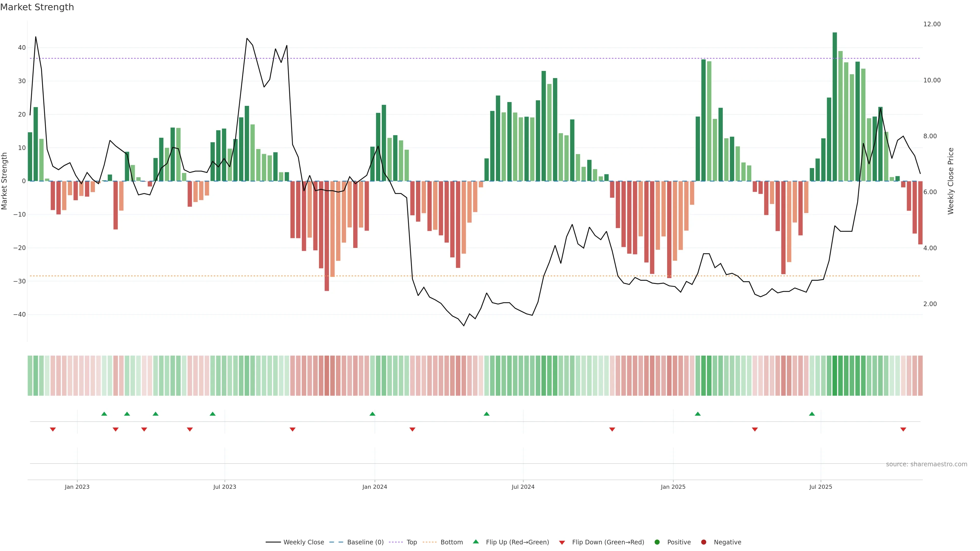Click the lowest red bar in late 2023
The width and height of the screenshot is (980, 551).
coord(327,236)
